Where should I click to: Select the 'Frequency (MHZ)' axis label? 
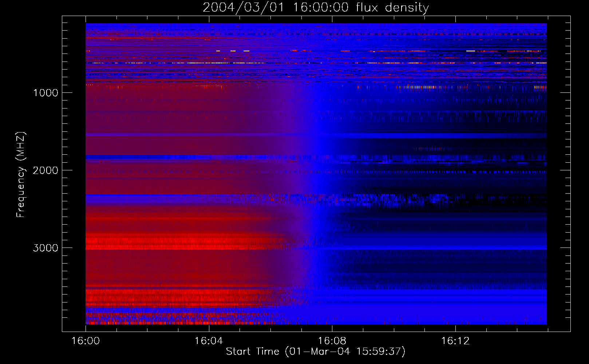pyautogui.click(x=21, y=175)
